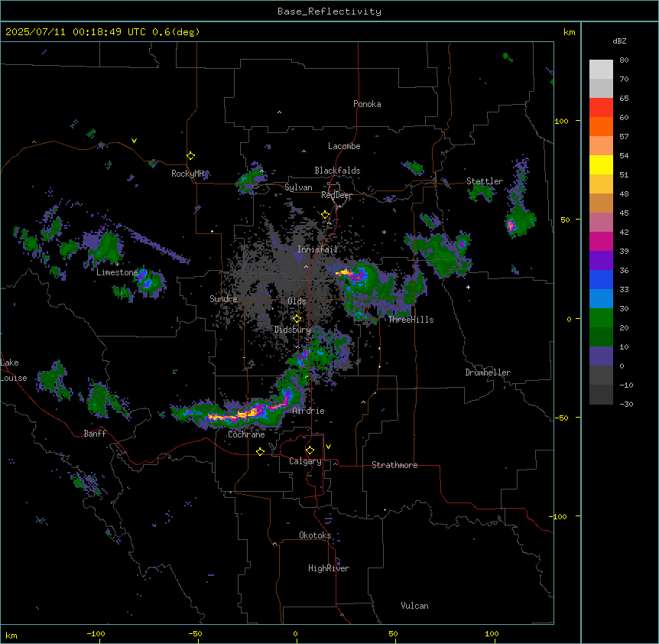
Task: Click the yellow V marker northeast of Calgary
Action: point(328,447)
